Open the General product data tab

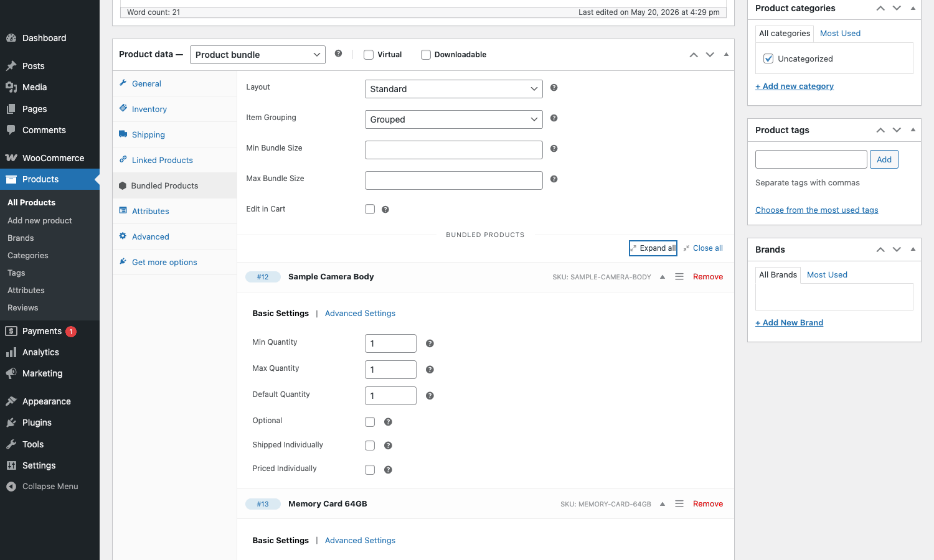[x=146, y=83]
